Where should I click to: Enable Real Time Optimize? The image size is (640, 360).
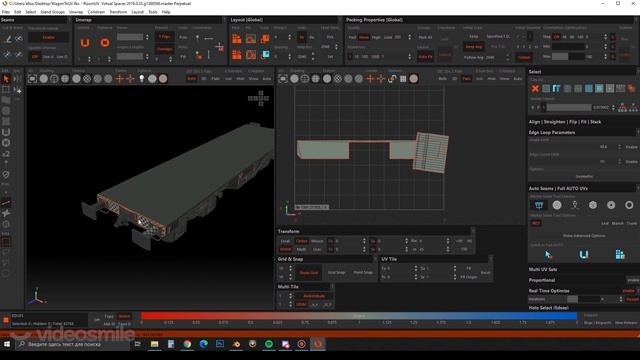[x=629, y=291]
